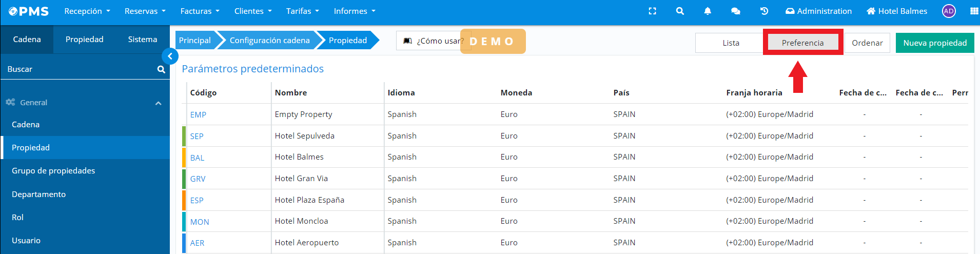Open the apps grid icon
The image size is (980, 254).
(x=974, y=11)
